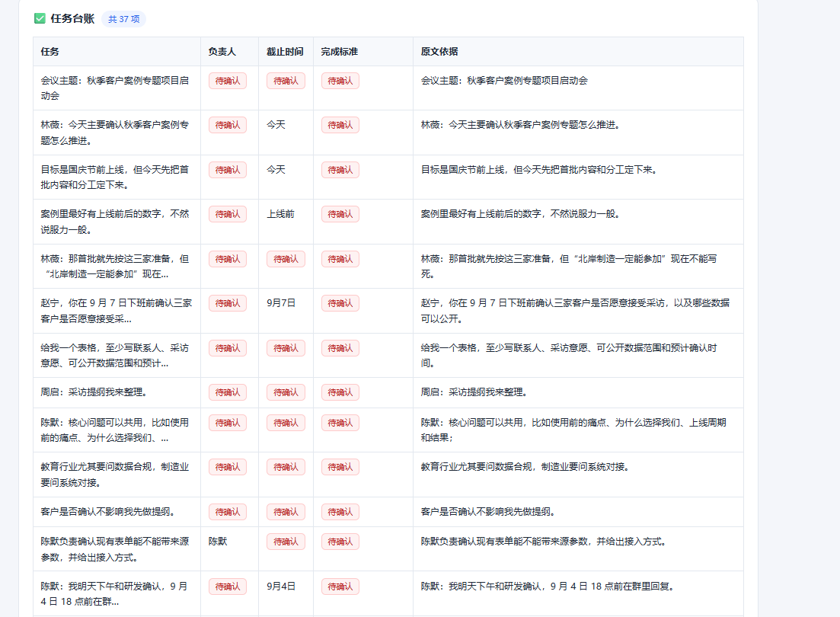The height and width of the screenshot is (617, 840).
Task: Click 负责人 待确认 tag in 赵宁 row
Action: [228, 303]
